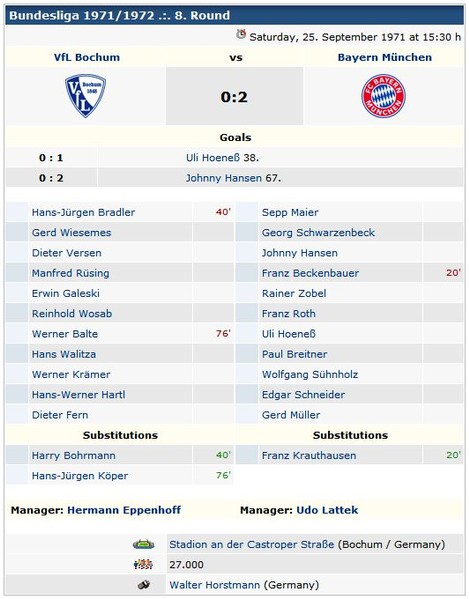The height and width of the screenshot is (599, 469).
Task: Select Sepp Maier in Bayern lineup
Action: click(x=290, y=212)
